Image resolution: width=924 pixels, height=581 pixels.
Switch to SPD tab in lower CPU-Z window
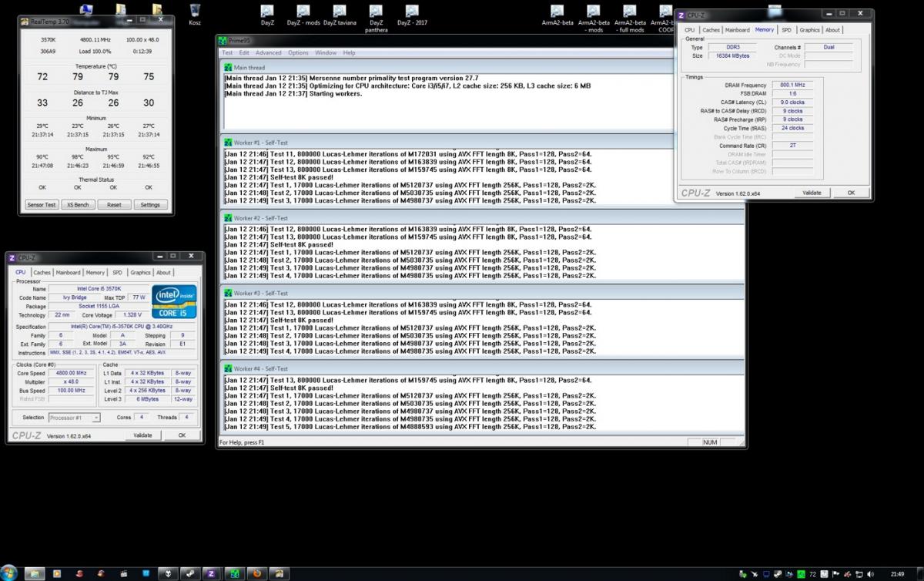117,272
